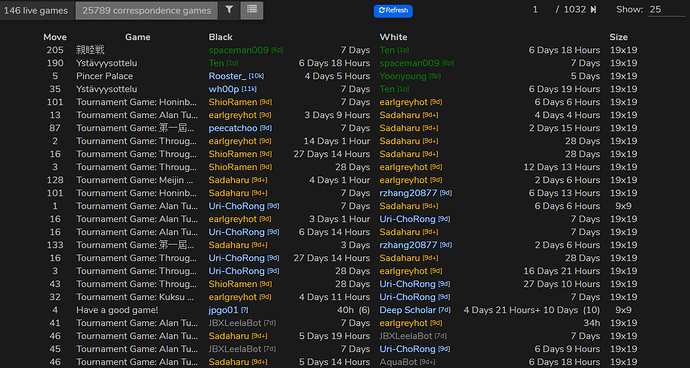The width and height of the screenshot is (690, 368).
Task: Open the Tournament Game: Meijin game
Action: (135, 180)
